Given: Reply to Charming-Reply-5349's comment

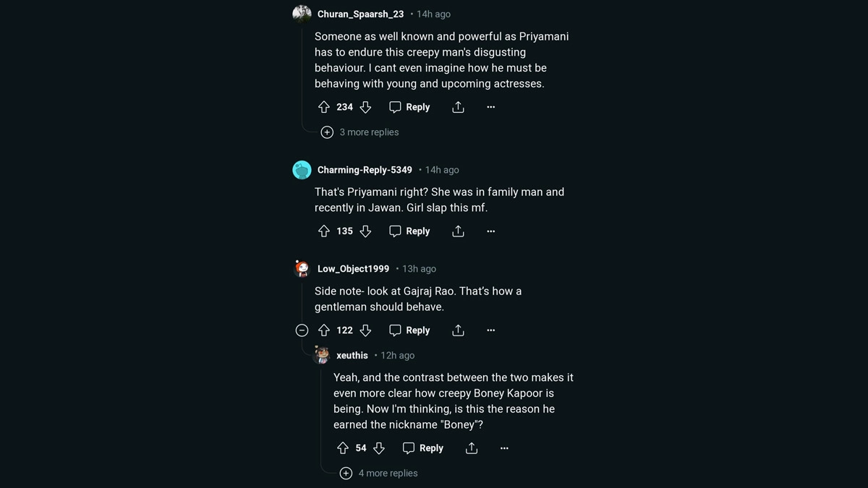Looking at the screenshot, I should click(x=409, y=231).
